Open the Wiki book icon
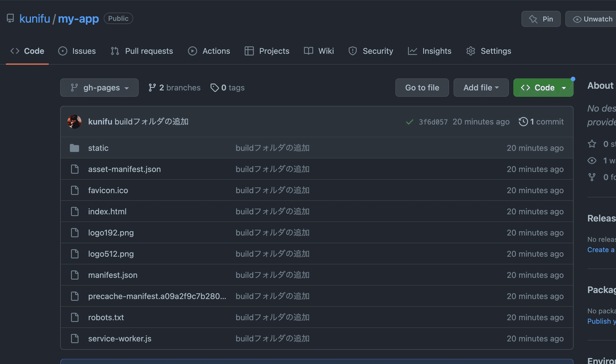This screenshot has width=616, height=364. tap(309, 51)
